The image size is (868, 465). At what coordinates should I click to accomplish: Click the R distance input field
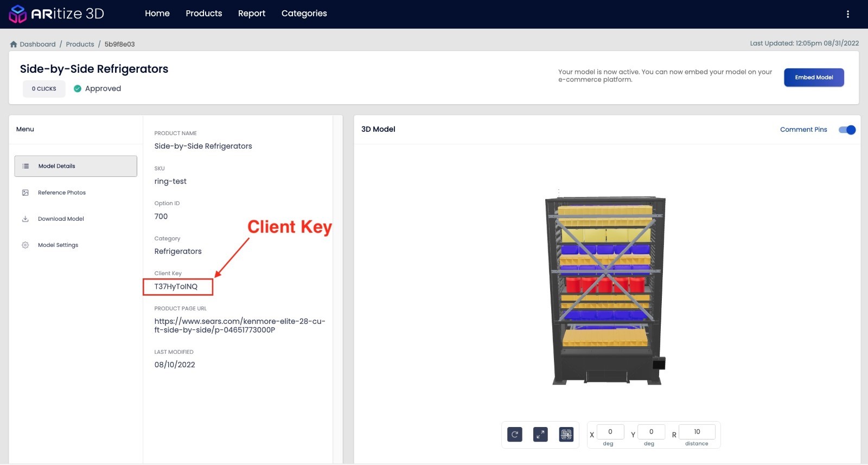tap(697, 432)
